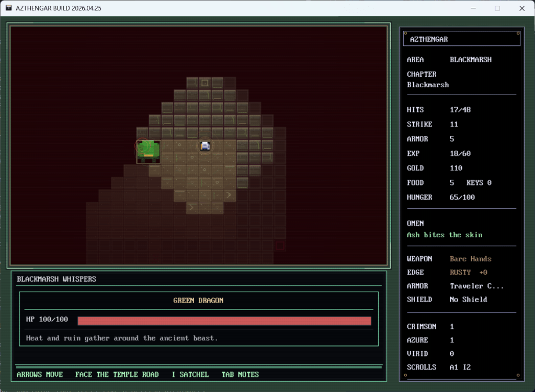Select the TAB NOTES hint
The width and height of the screenshot is (535, 392).
coord(240,374)
